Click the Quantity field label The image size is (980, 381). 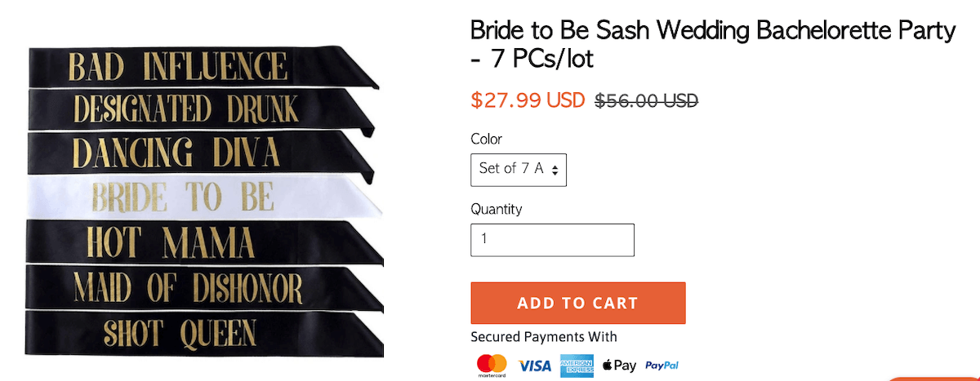pos(497,209)
